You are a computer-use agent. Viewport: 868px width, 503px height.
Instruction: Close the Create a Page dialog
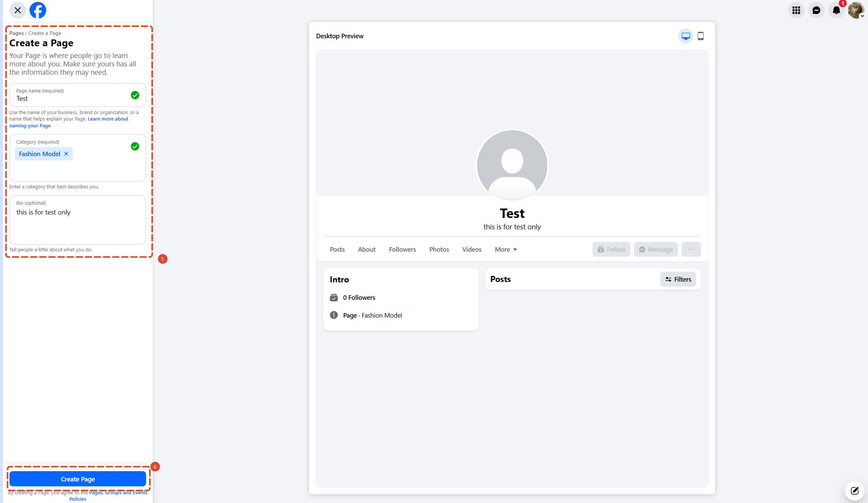point(17,10)
